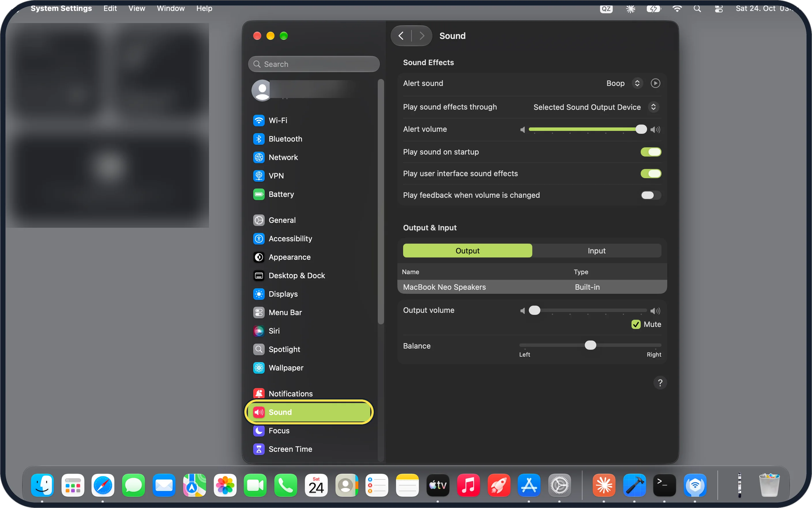Select MacBook Neo Speakers output device

click(532, 287)
